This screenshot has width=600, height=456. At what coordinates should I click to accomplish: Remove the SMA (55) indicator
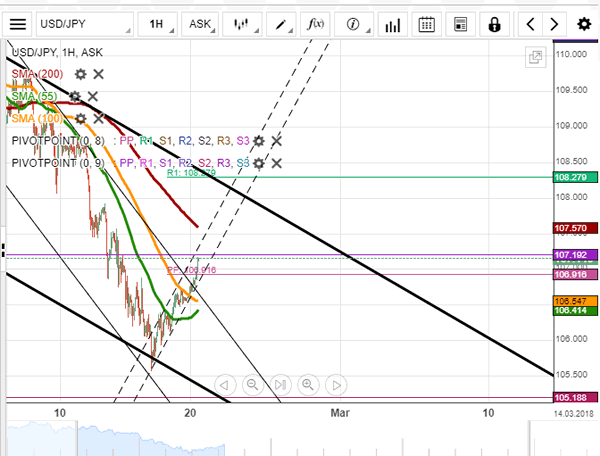(x=93, y=96)
